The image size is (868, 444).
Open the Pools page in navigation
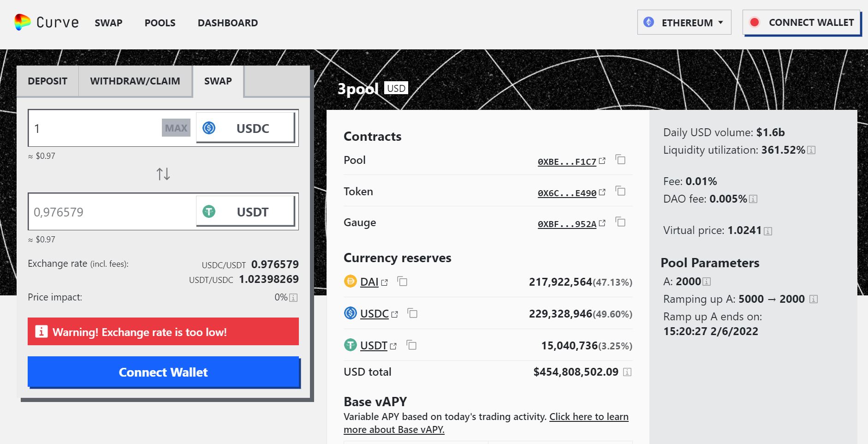click(160, 23)
